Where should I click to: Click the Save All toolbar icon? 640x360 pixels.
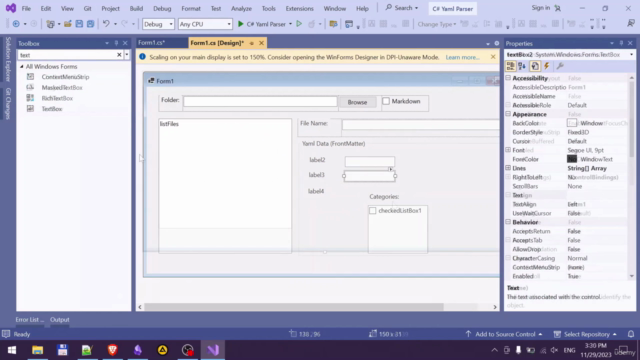pos(90,24)
